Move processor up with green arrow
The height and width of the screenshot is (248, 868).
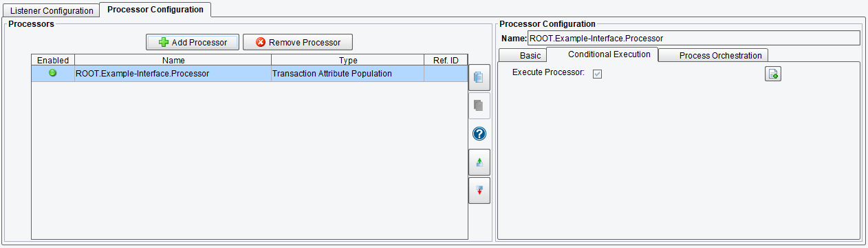coord(479,162)
